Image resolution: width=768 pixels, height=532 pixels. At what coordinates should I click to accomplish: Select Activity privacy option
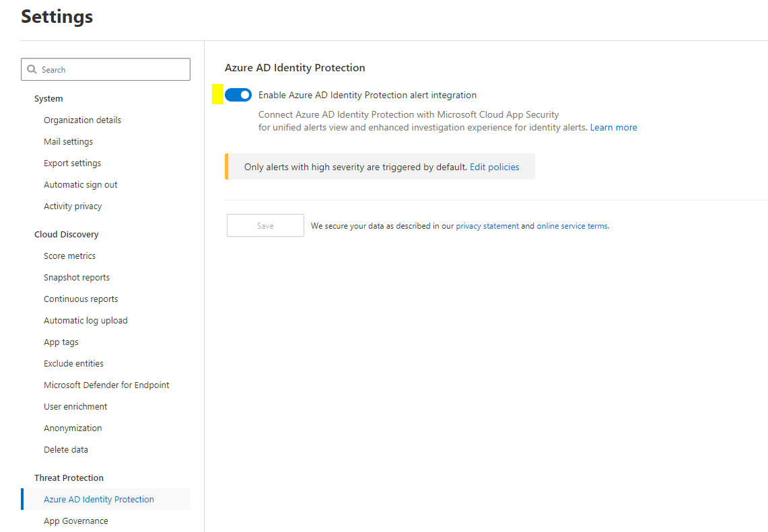(x=73, y=206)
